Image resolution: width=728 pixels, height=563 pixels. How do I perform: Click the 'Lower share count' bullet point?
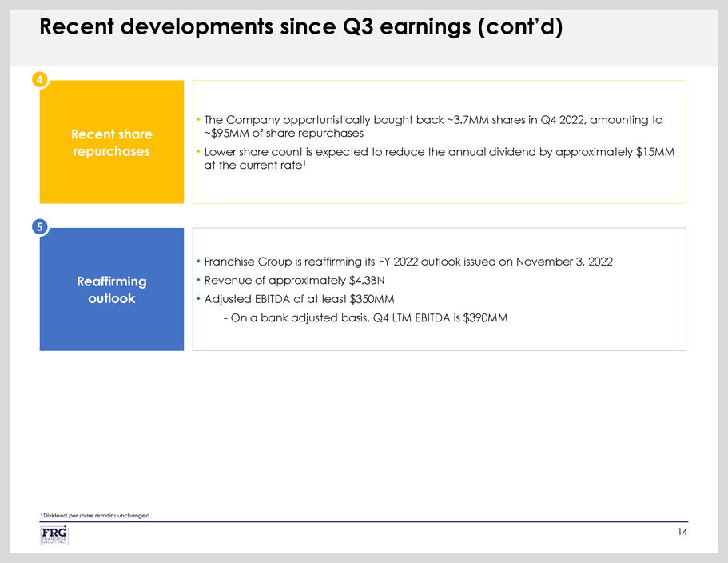[x=432, y=152]
